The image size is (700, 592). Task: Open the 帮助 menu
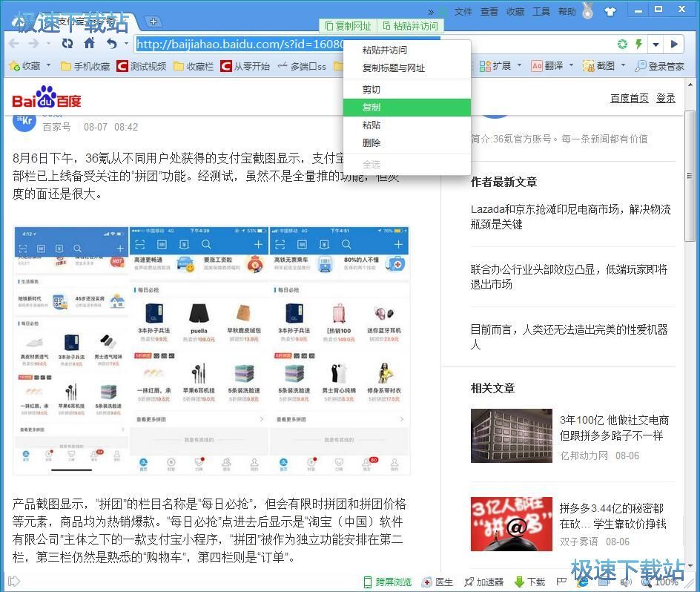coord(567,12)
